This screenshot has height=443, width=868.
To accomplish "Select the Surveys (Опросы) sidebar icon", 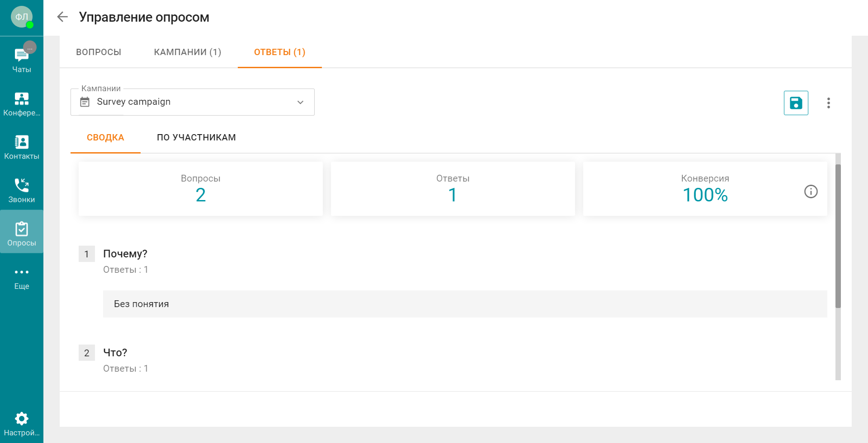I will coord(22,232).
